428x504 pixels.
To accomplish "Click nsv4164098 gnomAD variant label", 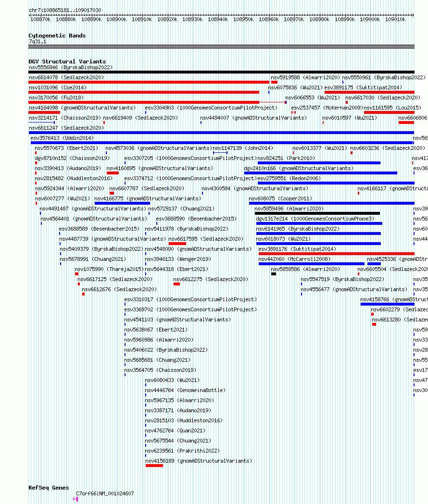I will tap(82, 108).
